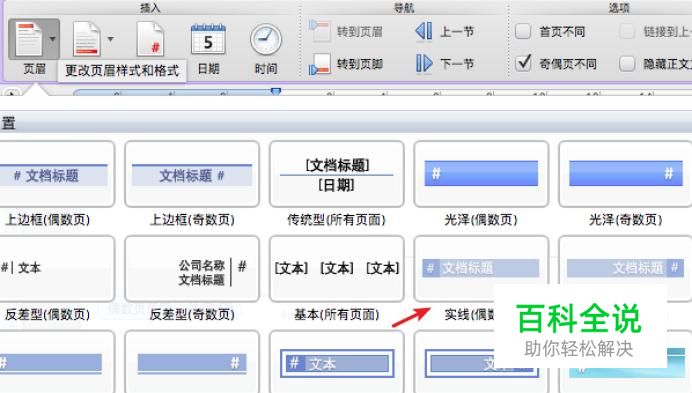Expand the footer icon dropdown arrow
692x393 pixels.
[110, 39]
